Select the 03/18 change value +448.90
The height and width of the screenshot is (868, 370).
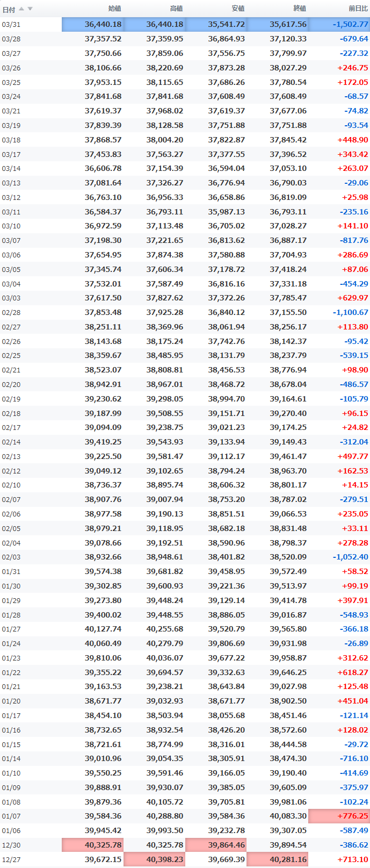tap(353, 140)
